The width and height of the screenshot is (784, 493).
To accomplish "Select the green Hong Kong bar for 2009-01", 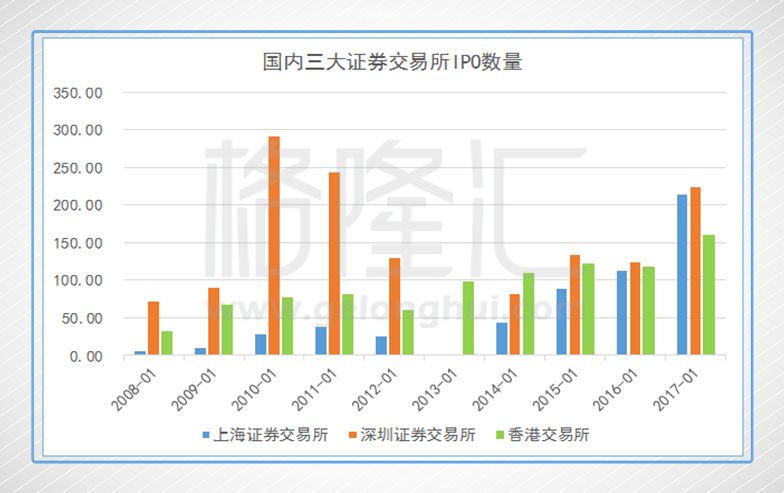I will pos(227,330).
